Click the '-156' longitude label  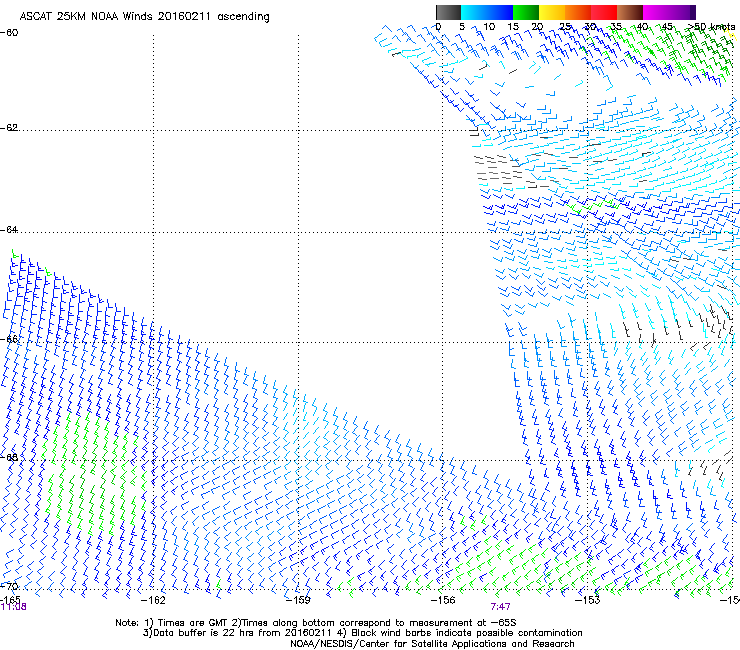click(443, 600)
